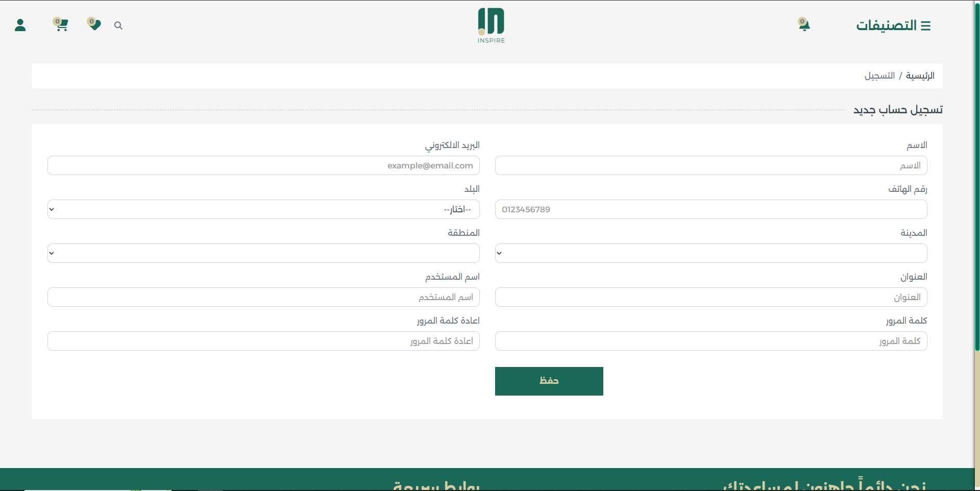Go to الرئيسية via the breadcrumb link

tap(920, 76)
